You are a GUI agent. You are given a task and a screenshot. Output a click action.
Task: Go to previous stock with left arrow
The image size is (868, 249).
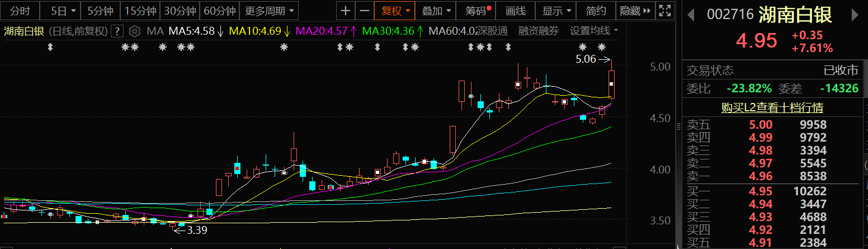point(692,14)
